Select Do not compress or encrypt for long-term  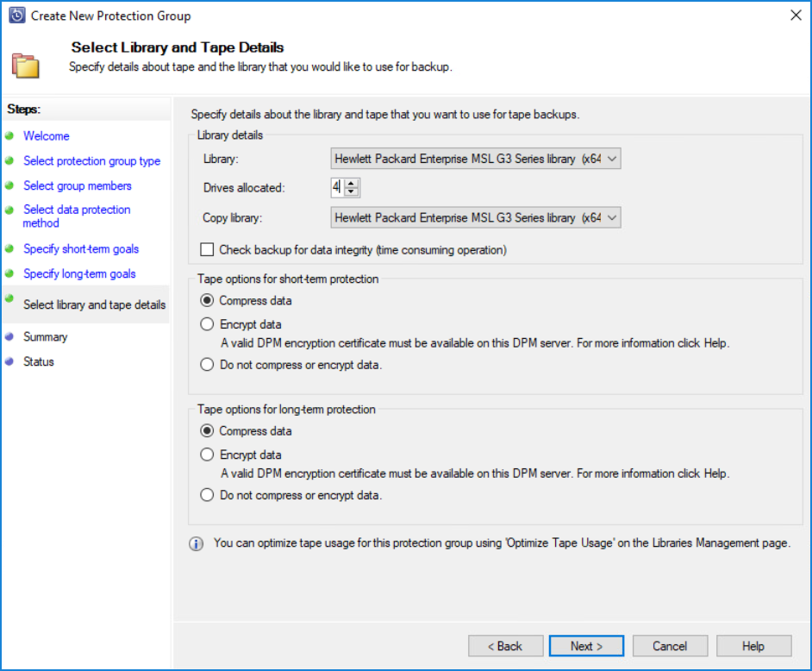[x=207, y=495]
